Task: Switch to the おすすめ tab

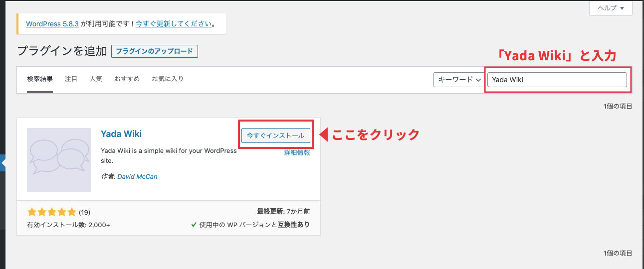Action: tap(127, 79)
